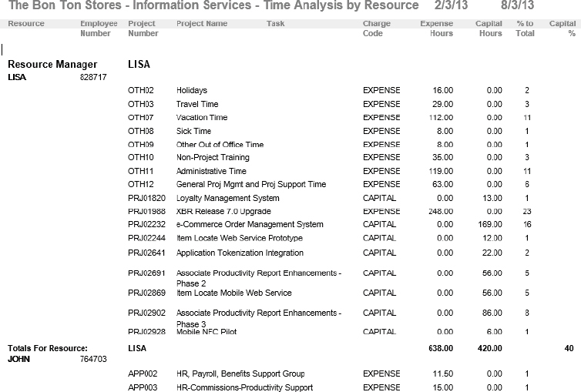Select project code OTH07
Image resolution: width=581 pixels, height=392 pixels.
point(141,117)
